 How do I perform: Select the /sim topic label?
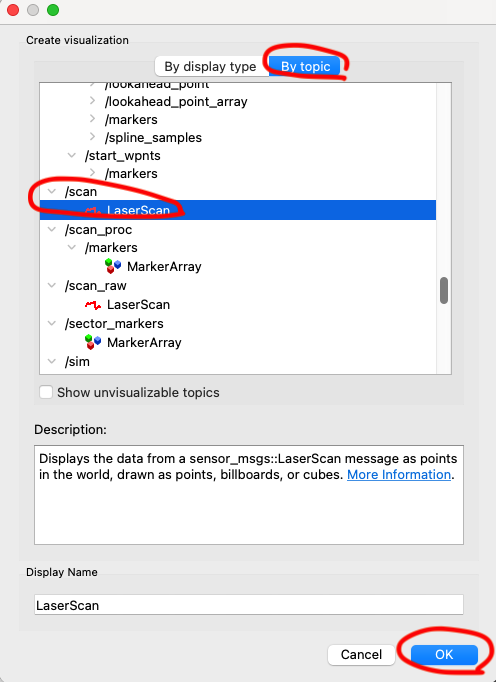pos(77,361)
